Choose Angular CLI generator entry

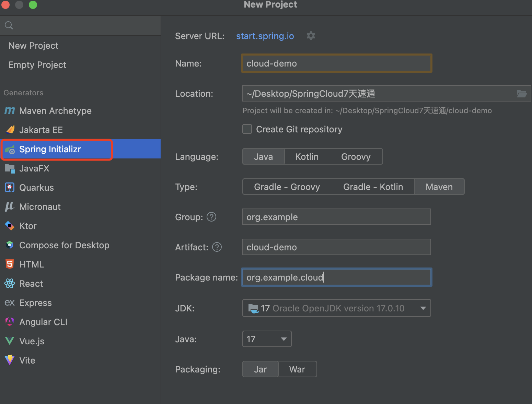(80, 322)
